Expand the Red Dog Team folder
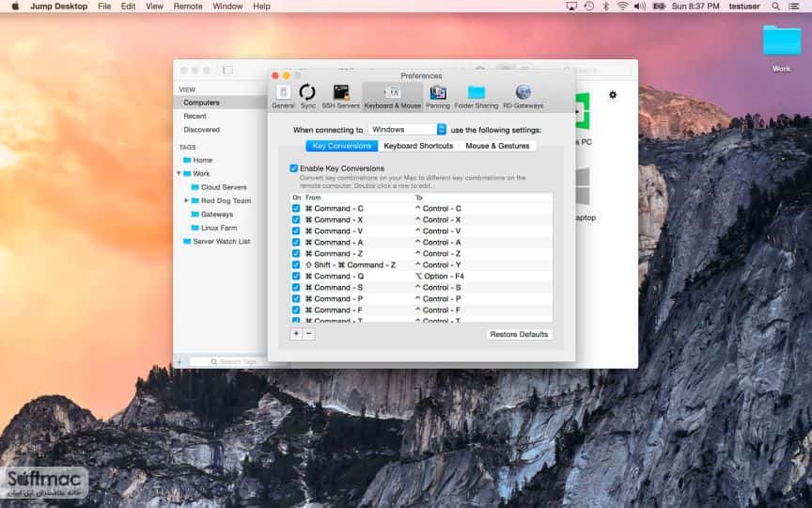Screen dimensions: 812x508 click(x=186, y=200)
